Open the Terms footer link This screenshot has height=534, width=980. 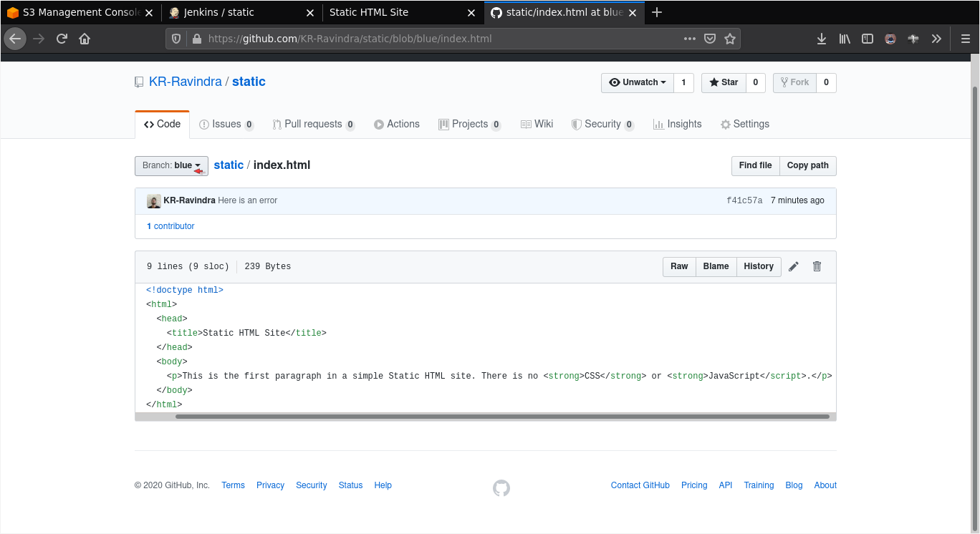pos(233,485)
